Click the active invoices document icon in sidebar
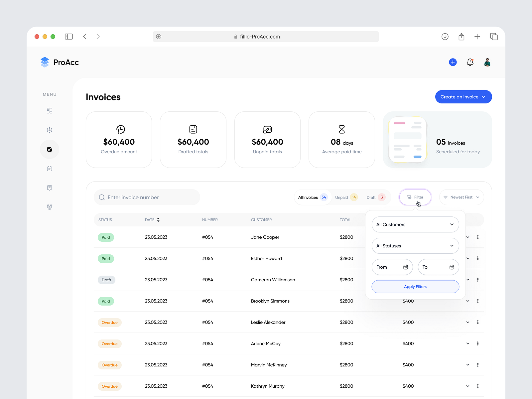Image resolution: width=532 pixels, height=399 pixels. 49,149
